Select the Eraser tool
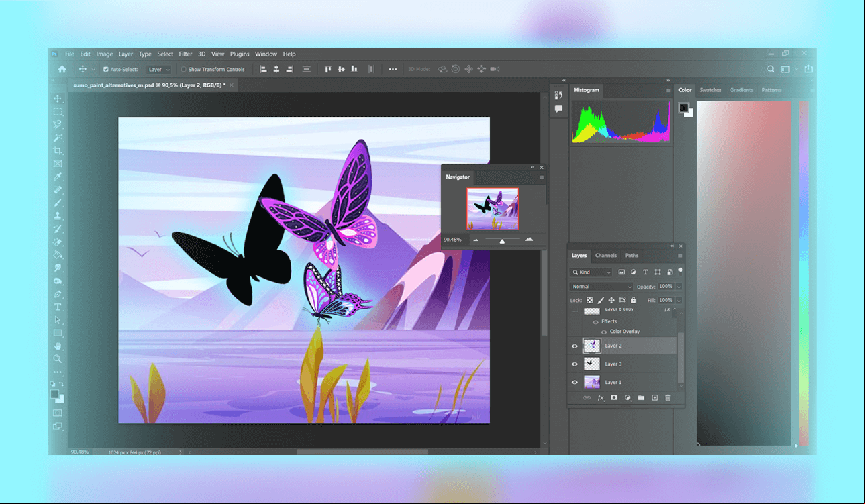 (x=58, y=242)
